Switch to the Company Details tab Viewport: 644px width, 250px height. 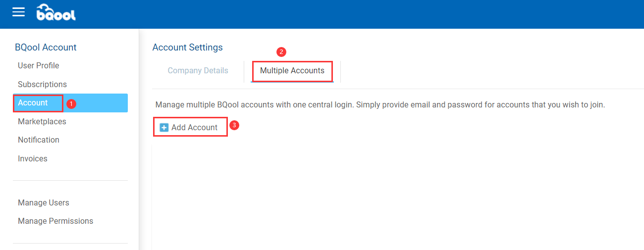pyautogui.click(x=198, y=71)
